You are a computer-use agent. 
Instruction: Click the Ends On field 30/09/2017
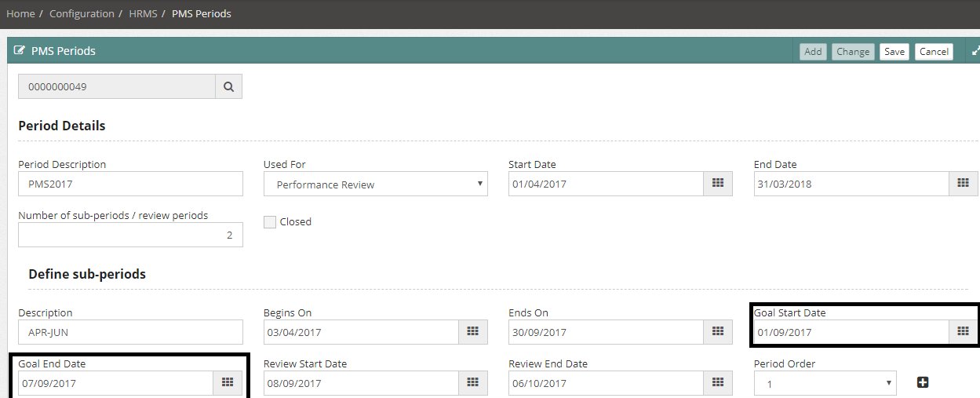[606, 332]
